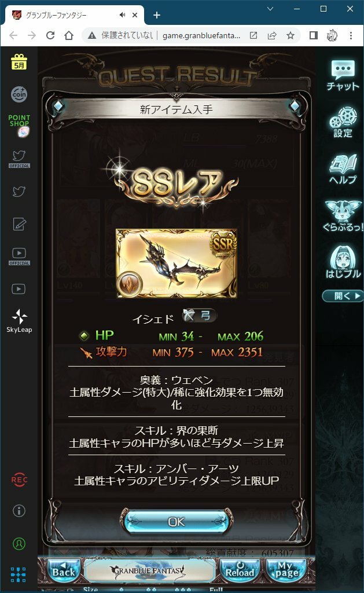Launch SkyLeap from the sidebar
Screen dimensions: 364x593
19,321
